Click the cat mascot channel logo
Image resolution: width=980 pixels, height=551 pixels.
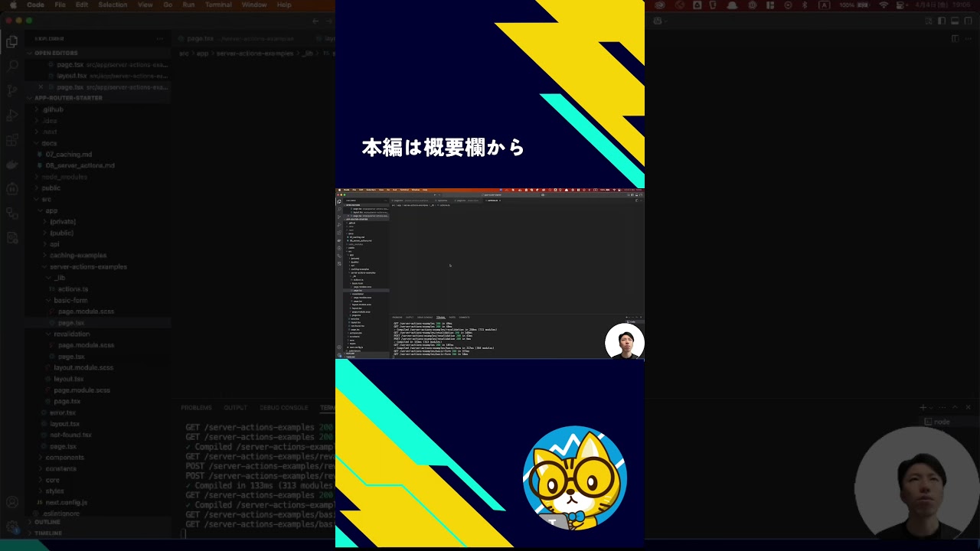point(574,478)
